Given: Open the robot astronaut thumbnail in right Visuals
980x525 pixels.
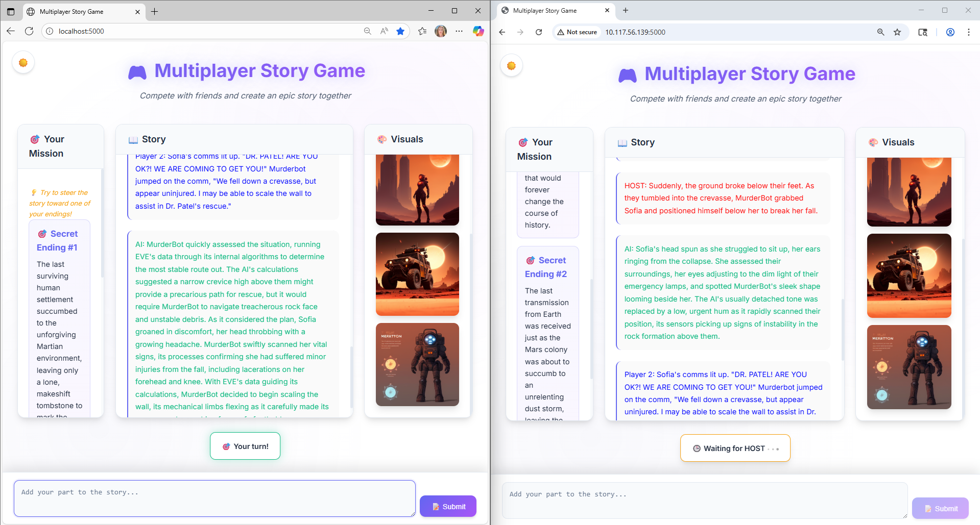Looking at the screenshot, I should [x=909, y=367].
